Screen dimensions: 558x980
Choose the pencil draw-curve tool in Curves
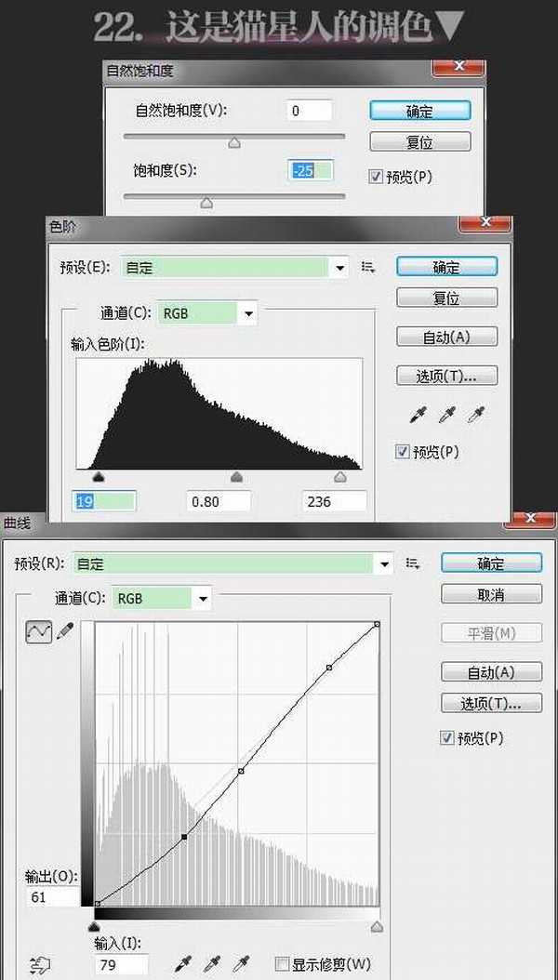coord(65,631)
